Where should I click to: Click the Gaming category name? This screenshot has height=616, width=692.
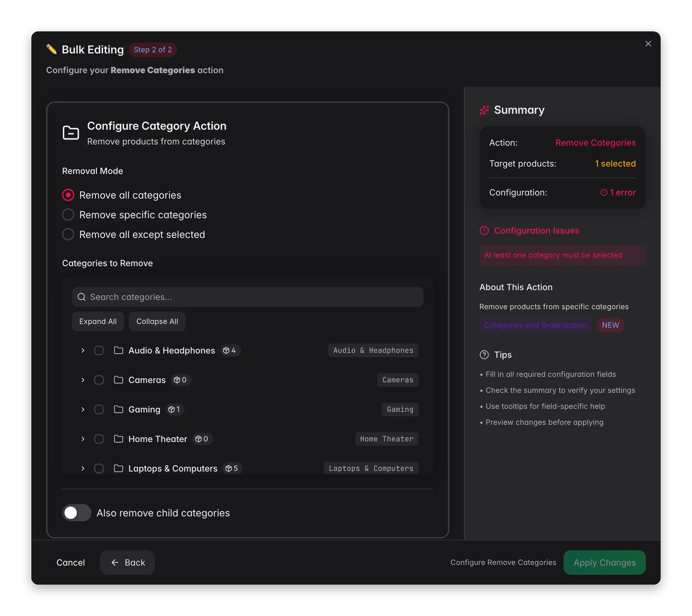tap(144, 409)
